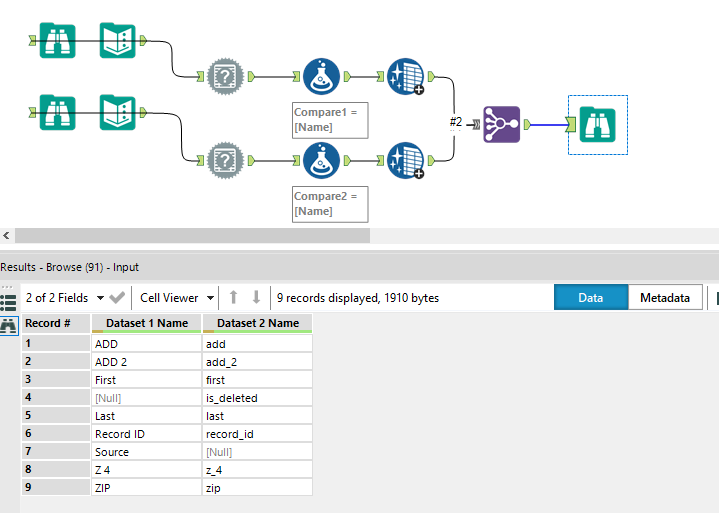
Task: Select cell First in Dataset 1
Action: (x=147, y=380)
